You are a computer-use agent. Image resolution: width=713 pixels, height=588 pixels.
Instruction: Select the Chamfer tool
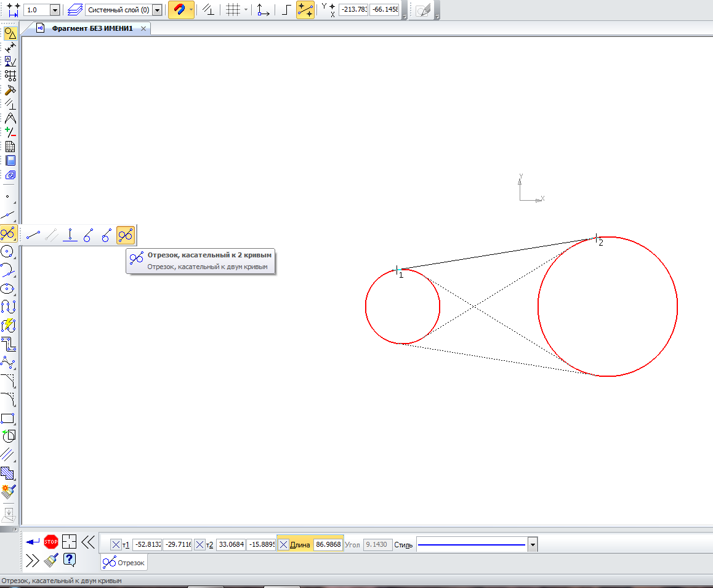8,381
